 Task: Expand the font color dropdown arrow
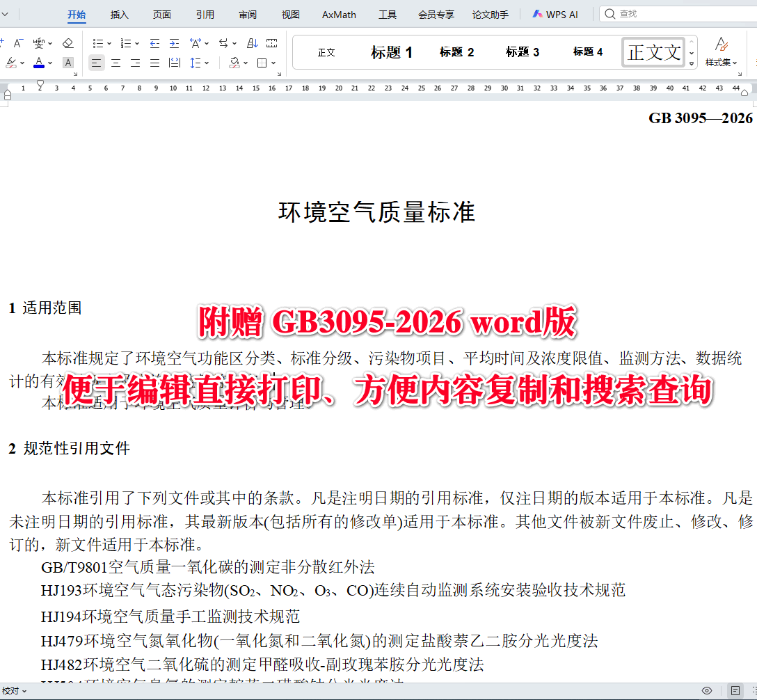coord(49,62)
